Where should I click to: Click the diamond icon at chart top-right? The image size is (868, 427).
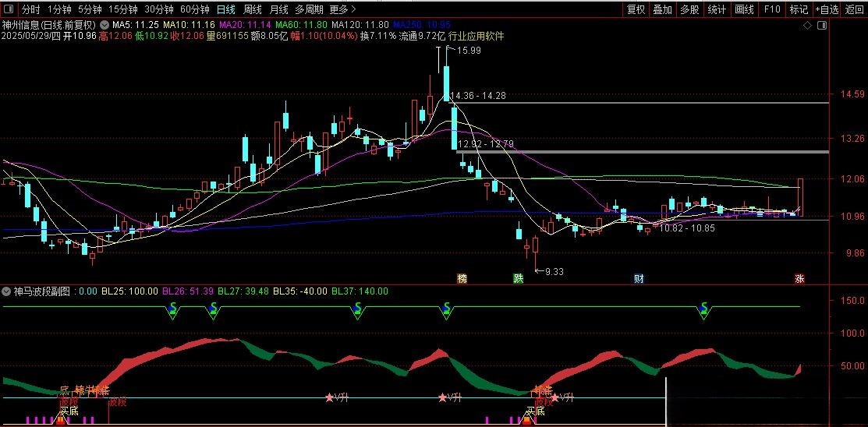click(807, 25)
